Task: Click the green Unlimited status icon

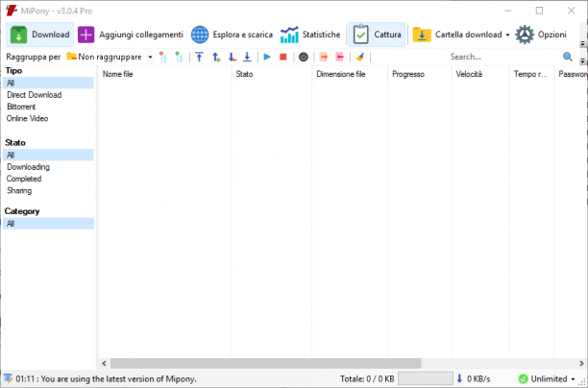Action: [523, 379]
